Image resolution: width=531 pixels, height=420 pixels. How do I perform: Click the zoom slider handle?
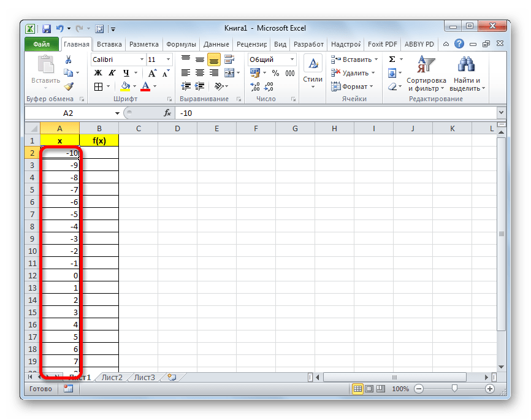454,389
